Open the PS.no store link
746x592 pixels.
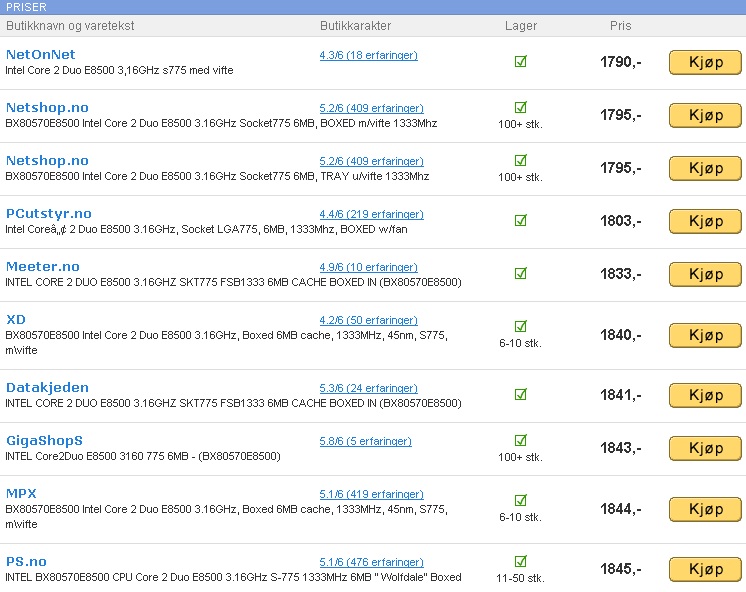tap(26, 562)
